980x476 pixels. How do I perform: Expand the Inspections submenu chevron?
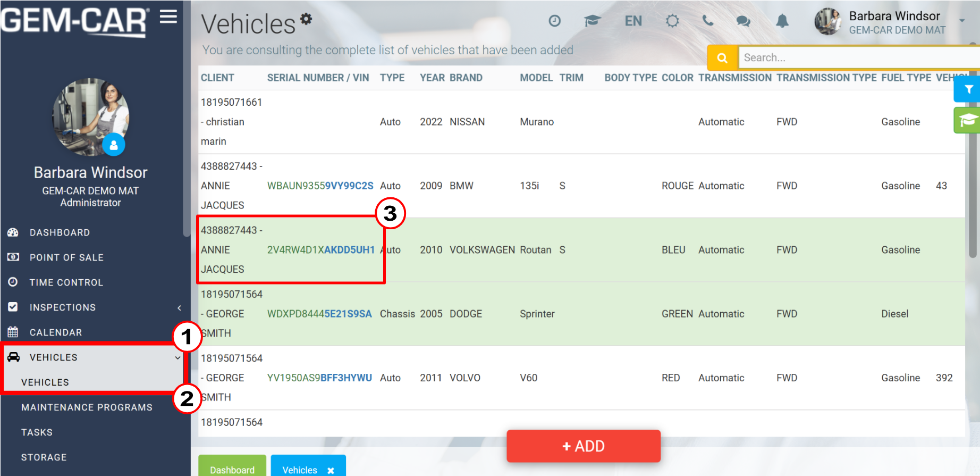(x=179, y=307)
